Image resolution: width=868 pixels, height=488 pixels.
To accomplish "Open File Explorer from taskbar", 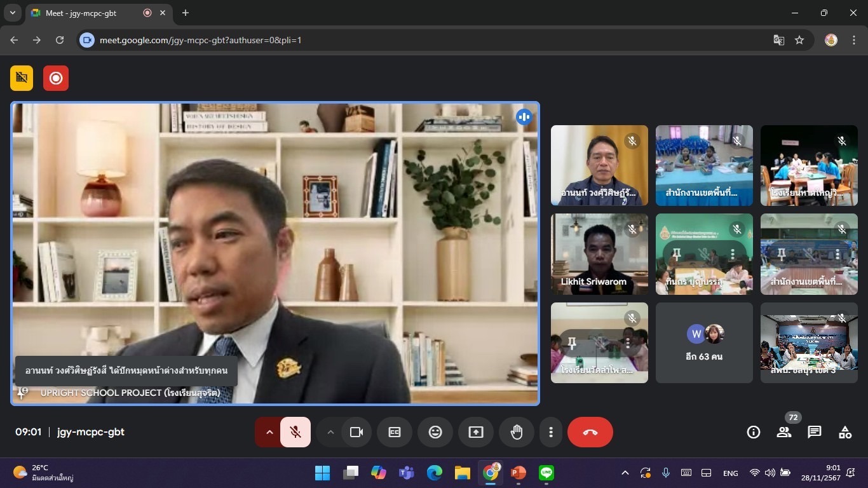I will [x=463, y=473].
